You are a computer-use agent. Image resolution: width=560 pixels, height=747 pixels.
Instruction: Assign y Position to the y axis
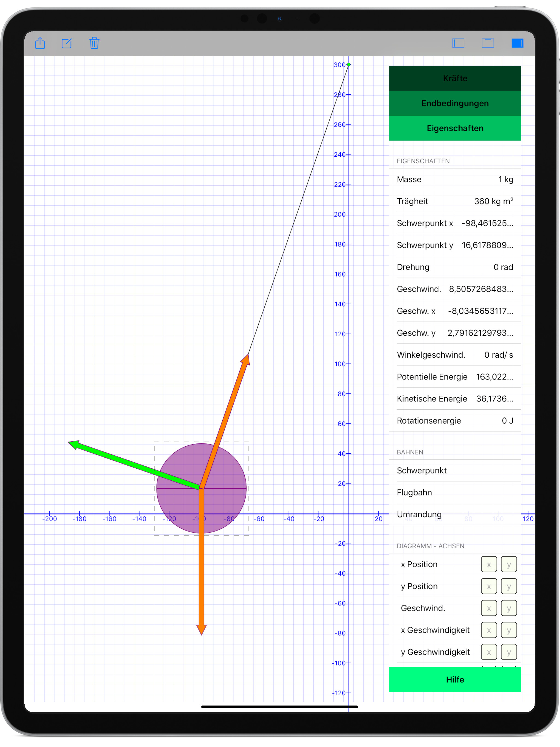pyautogui.click(x=509, y=586)
